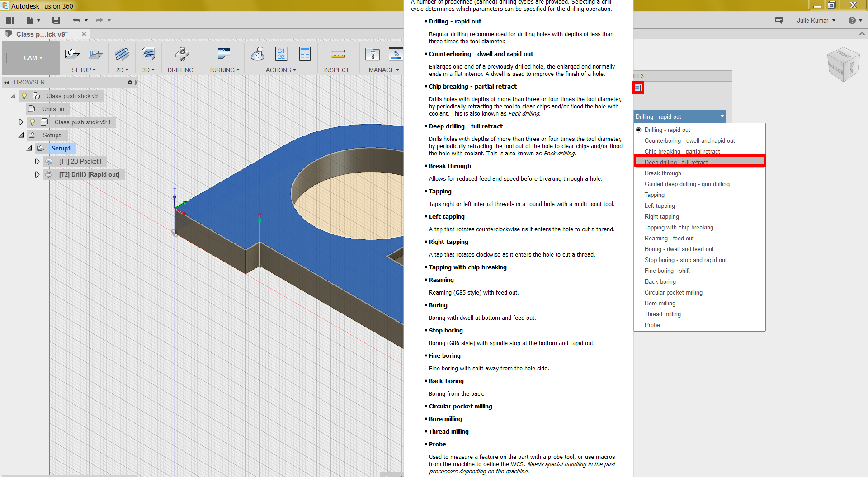The width and height of the screenshot is (868, 477).
Task: Launch Simulate from the ACTIONS group
Action: 258,54
